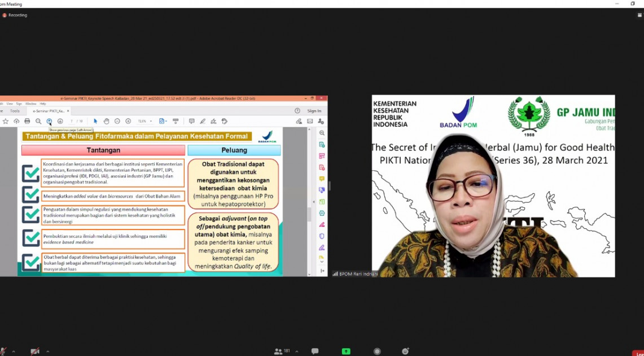The height and width of the screenshot is (356, 644).
Task: Toggle the video camera on
Action: (x=34, y=351)
